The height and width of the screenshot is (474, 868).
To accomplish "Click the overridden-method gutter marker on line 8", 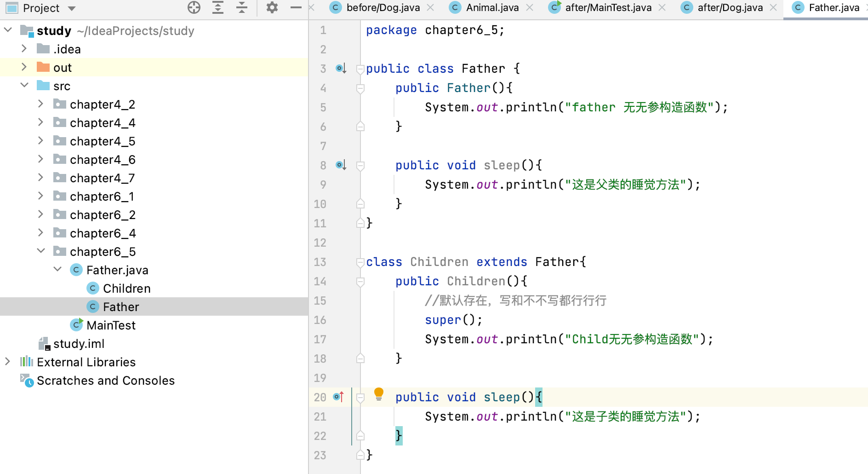I will click(341, 165).
